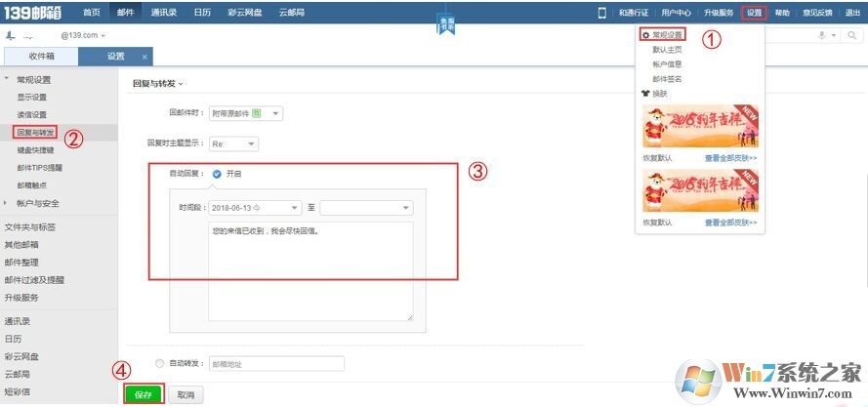The width and height of the screenshot is (868, 407).
Task: Select the second new year skin thumbnail
Action: point(700,191)
